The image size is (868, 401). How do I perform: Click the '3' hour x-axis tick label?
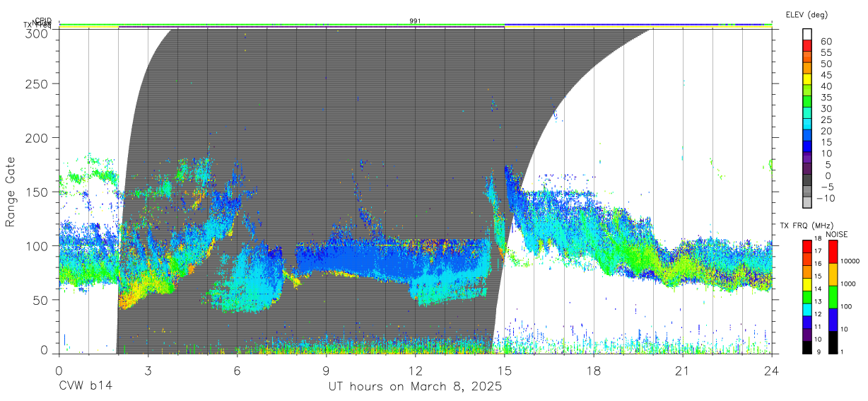click(x=148, y=371)
